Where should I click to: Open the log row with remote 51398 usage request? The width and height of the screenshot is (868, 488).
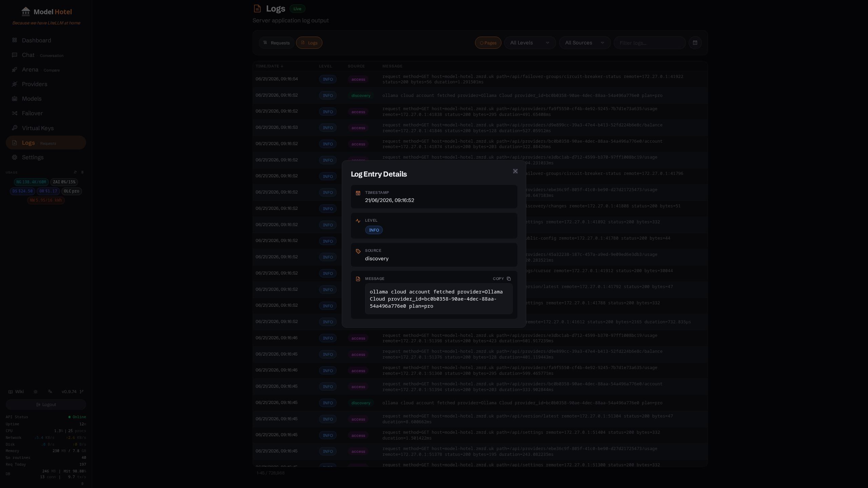(480, 338)
